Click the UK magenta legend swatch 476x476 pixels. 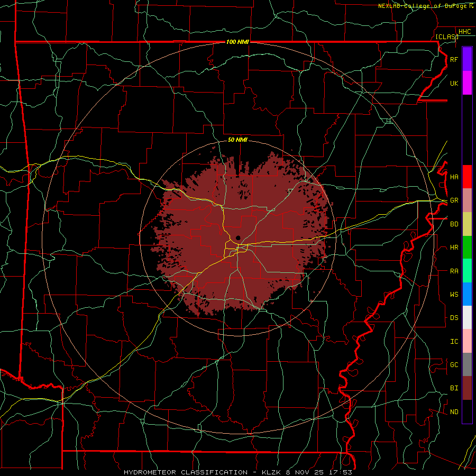pos(467,83)
